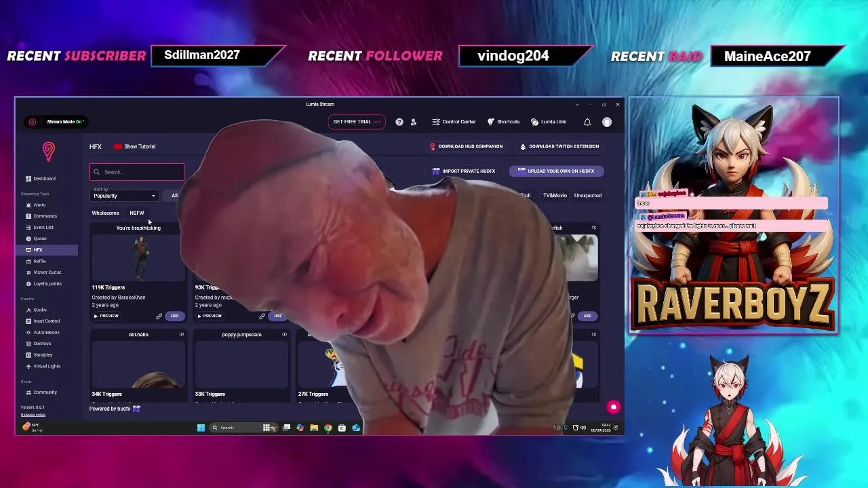868x488 pixels.
Task: Select the NSFW filter tag
Action: pyautogui.click(x=137, y=213)
